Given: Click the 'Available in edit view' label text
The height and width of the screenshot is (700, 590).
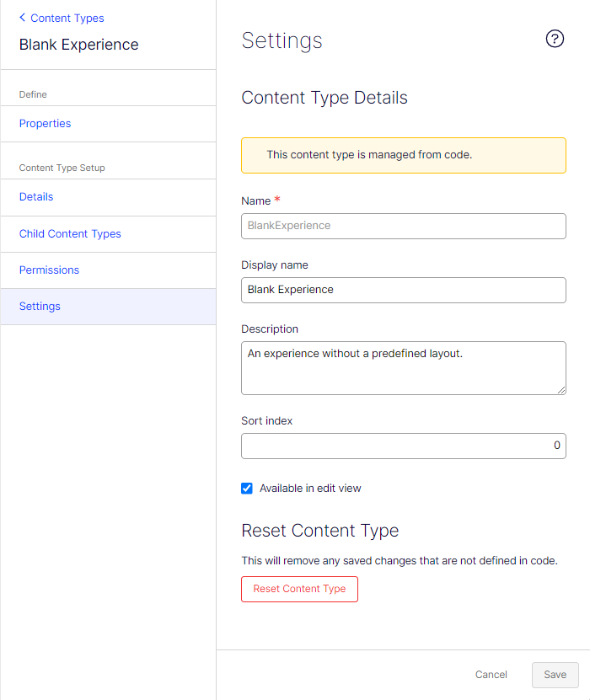Looking at the screenshot, I should coord(310,489).
